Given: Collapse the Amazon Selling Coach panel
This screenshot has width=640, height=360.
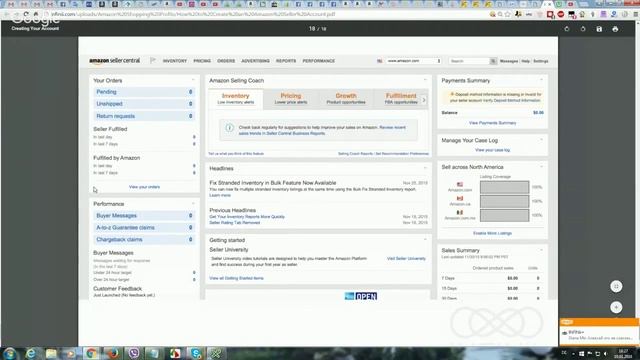Looking at the screenshot, I should click(x=425, y=80).
